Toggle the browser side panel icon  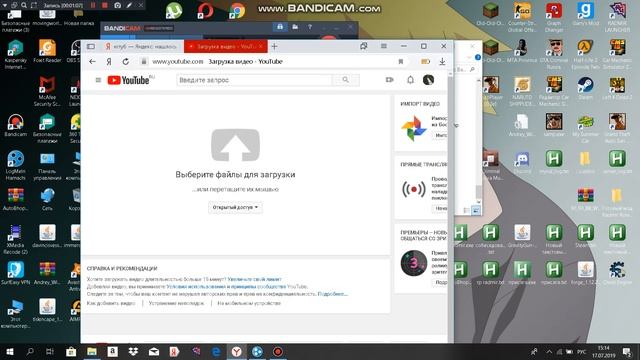click(x=91, y=47)
